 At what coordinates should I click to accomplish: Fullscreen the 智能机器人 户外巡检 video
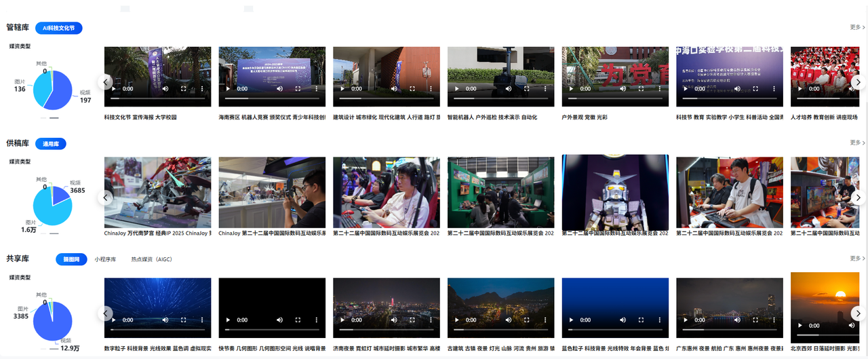click(528, 89)
